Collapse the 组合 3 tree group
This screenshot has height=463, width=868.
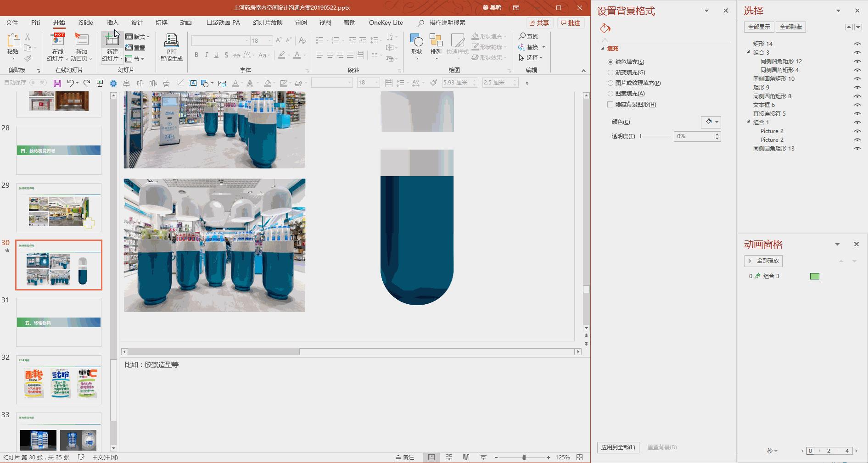748,52
